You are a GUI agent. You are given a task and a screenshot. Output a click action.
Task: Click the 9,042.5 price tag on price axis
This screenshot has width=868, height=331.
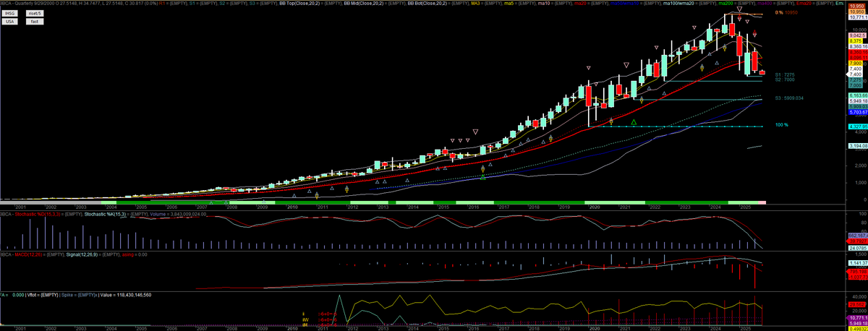click(x=858, y=35)
